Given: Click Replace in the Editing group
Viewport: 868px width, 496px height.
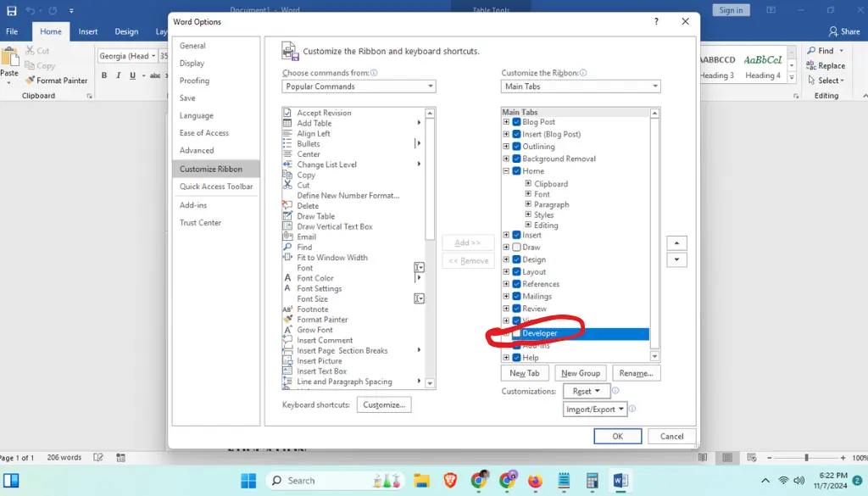Looking at the screenshot, I should [x=826, y=65].
